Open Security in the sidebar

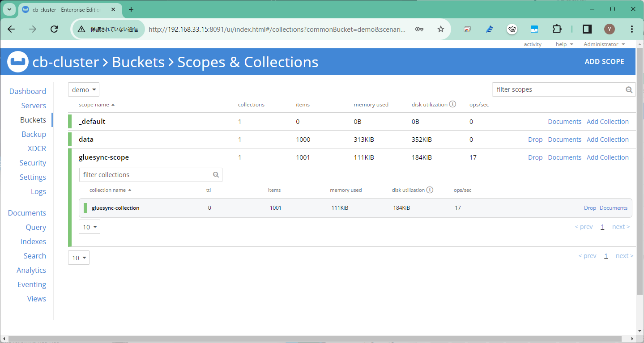tap(33, 163)
